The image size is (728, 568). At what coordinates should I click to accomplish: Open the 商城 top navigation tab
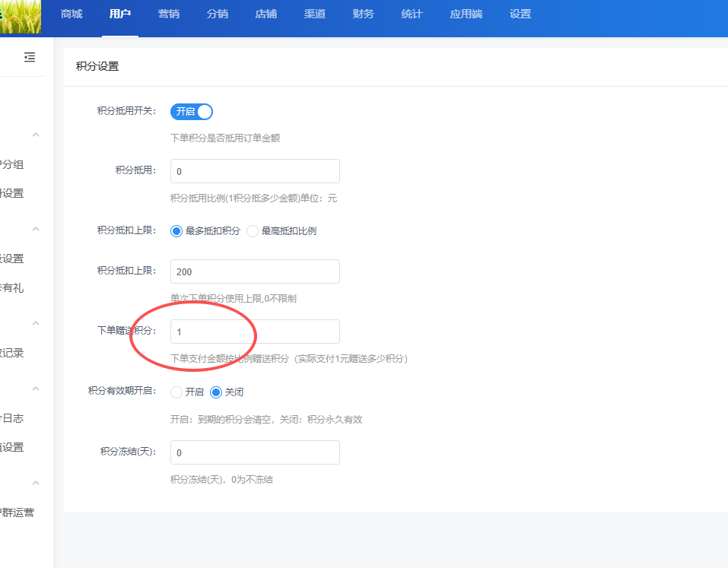72,14
